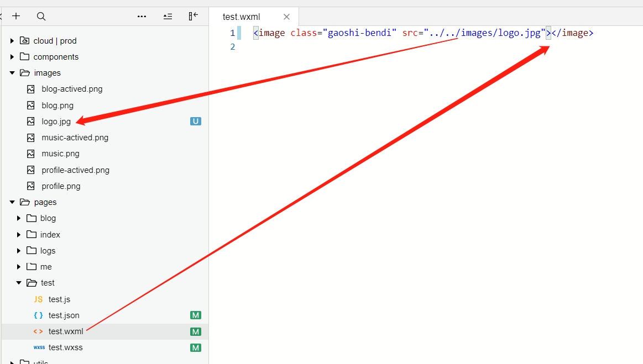
Task: Select the blog folder name
Action: click(48, 218)
